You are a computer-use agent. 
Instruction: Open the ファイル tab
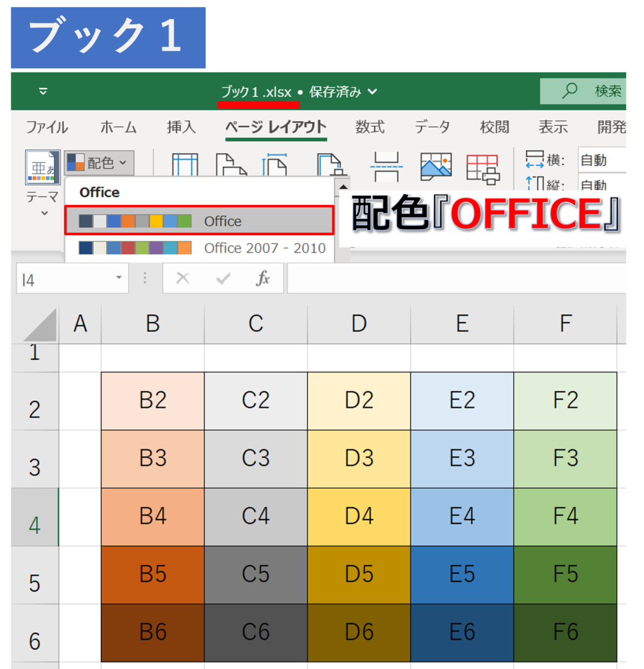click(x=47, y=127)
